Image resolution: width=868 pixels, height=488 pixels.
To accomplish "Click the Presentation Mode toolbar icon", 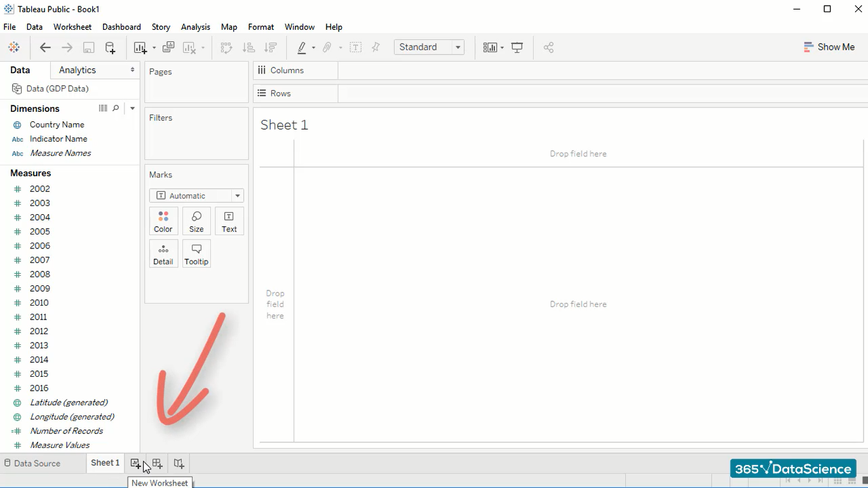I will click(x=517, y=48).
